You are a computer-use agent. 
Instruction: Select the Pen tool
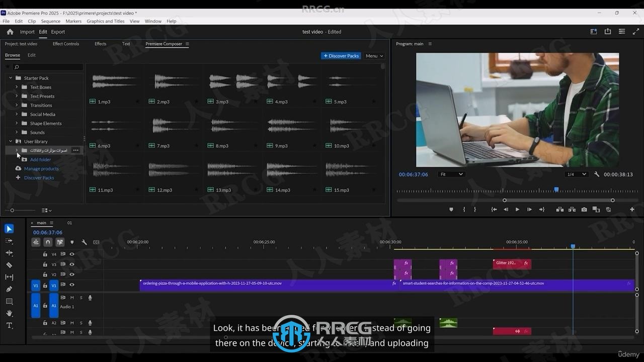9,289
